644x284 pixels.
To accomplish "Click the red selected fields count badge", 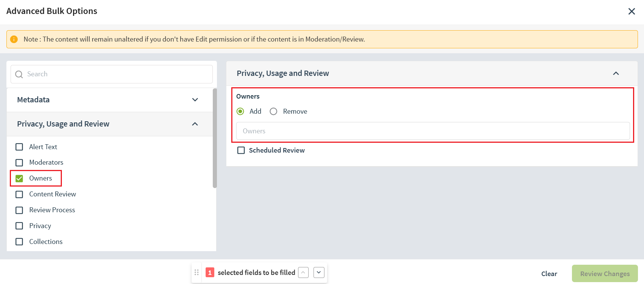I will (x=210, y=272).
